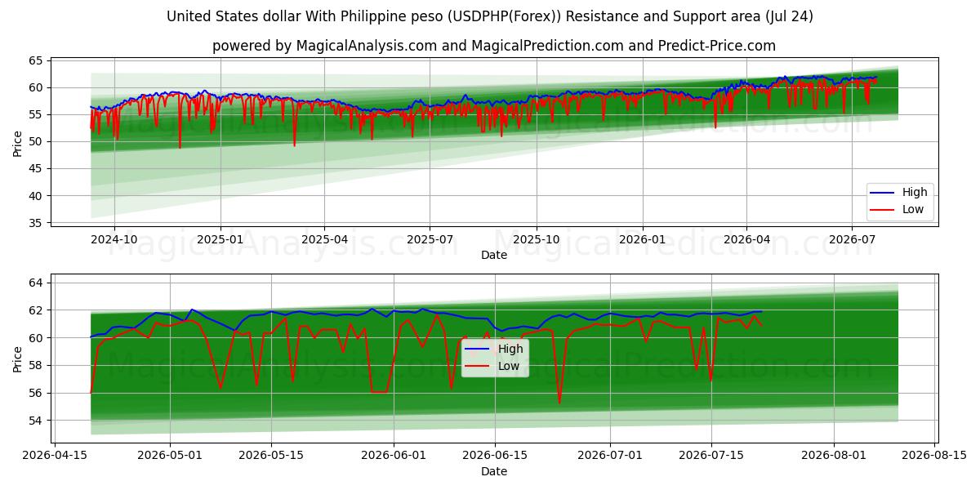Click the '2025-01' date tick label
The image size is (980, 490).
(220, 238)
